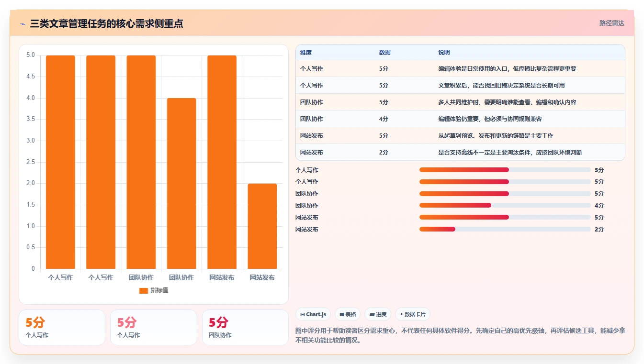Click the 2分 cell in the table

point(384,153)
